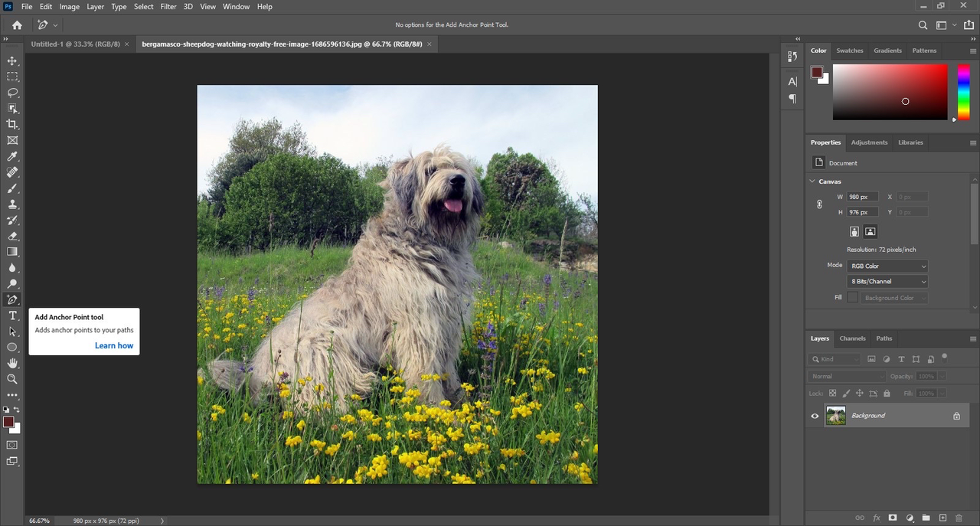Toggle filter for adjustment layers
The height and width of the screenshot is (526, 980).
coord(887,359)
